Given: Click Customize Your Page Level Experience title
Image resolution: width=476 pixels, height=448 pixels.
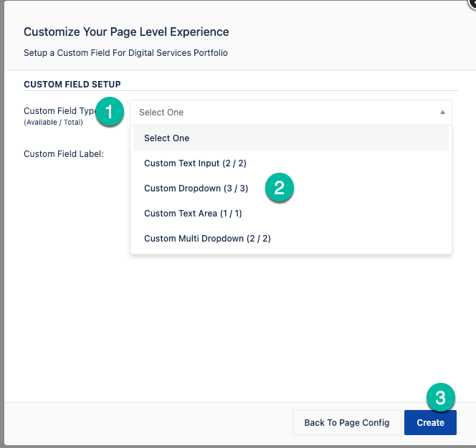Looking at the screenshot, I should 126,32.
